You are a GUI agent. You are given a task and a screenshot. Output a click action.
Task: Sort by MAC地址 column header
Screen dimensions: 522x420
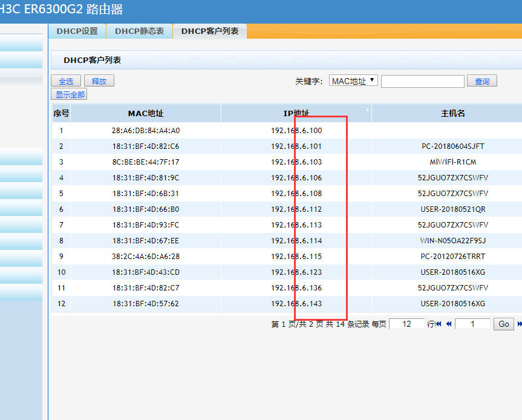click(x=145, y=114)
